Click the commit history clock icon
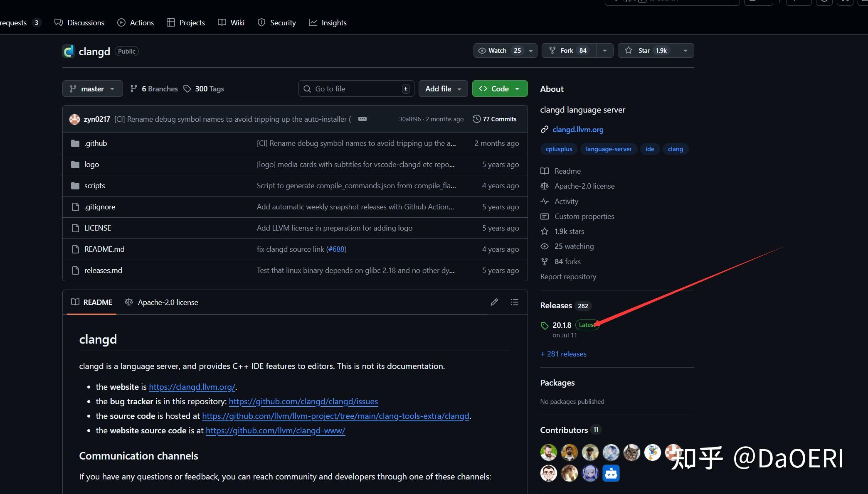This screenshot has height=494, width=868. click(476, 119)
